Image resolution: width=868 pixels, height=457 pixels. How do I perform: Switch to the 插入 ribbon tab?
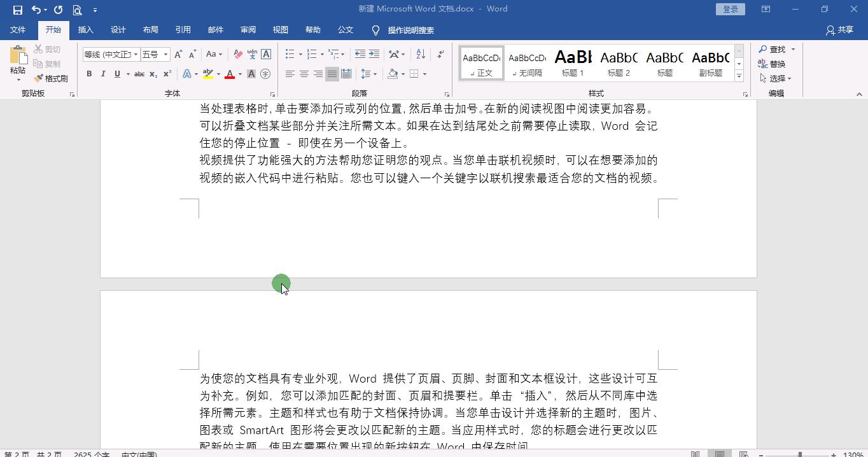[85, 29]
